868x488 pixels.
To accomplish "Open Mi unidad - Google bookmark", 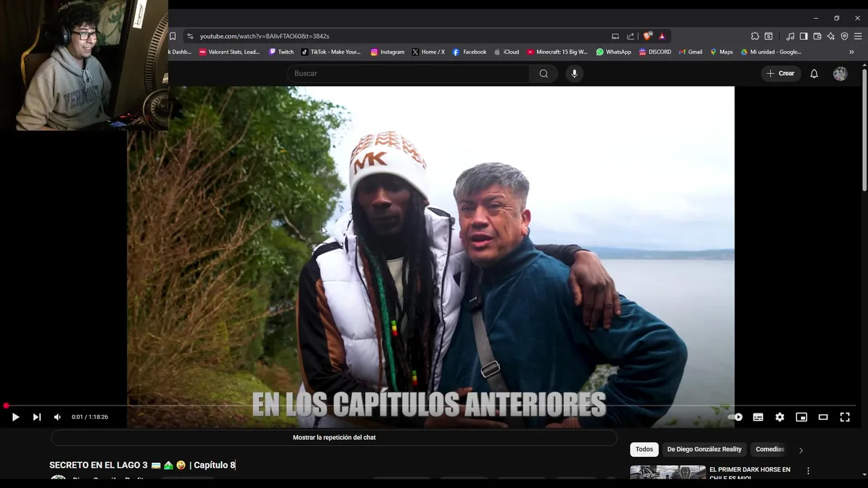I will click(771, 52).
